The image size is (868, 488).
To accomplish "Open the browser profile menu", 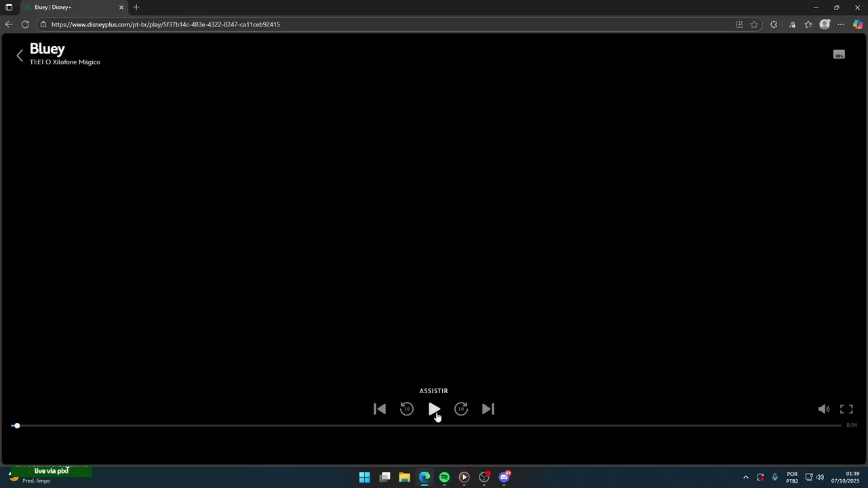I will point(825,24).
